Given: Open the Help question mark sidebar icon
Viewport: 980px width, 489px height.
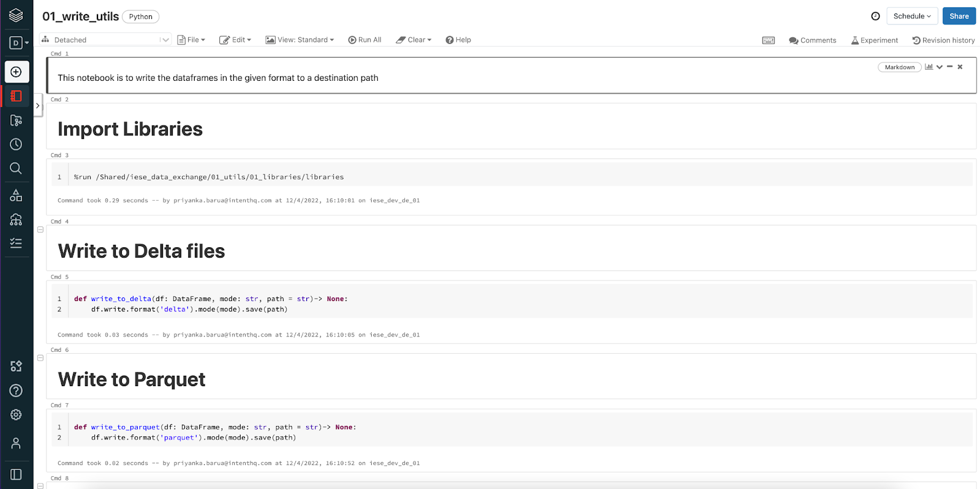Looking at the screenshot, I should (17, 390).
